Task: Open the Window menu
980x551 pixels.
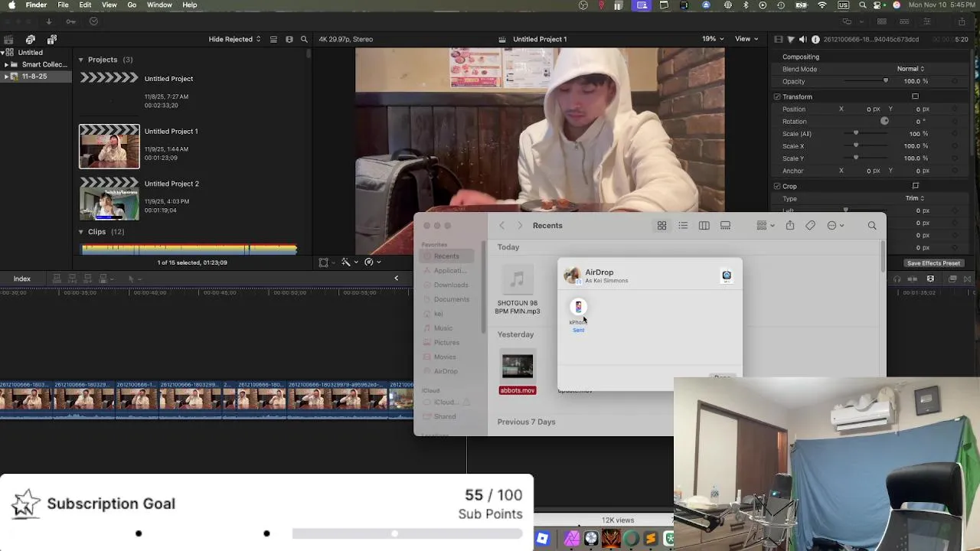Action: (159, 5)
